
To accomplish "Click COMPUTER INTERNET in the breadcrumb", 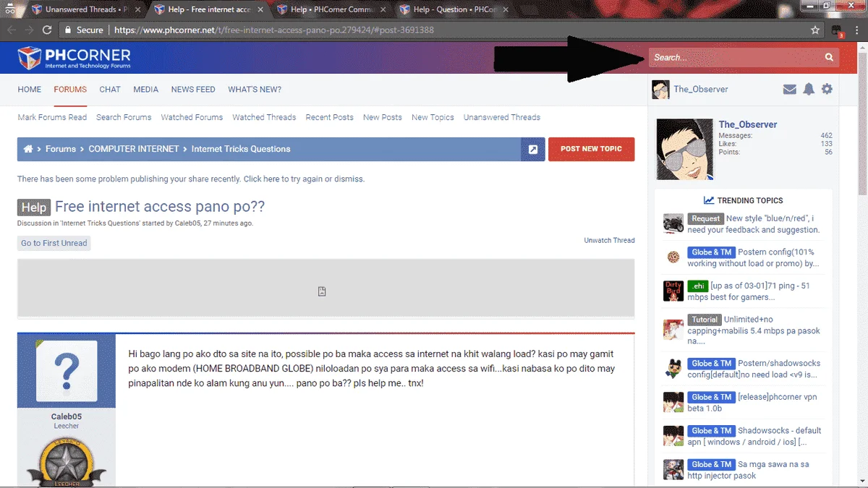I will tap(134, 149).
